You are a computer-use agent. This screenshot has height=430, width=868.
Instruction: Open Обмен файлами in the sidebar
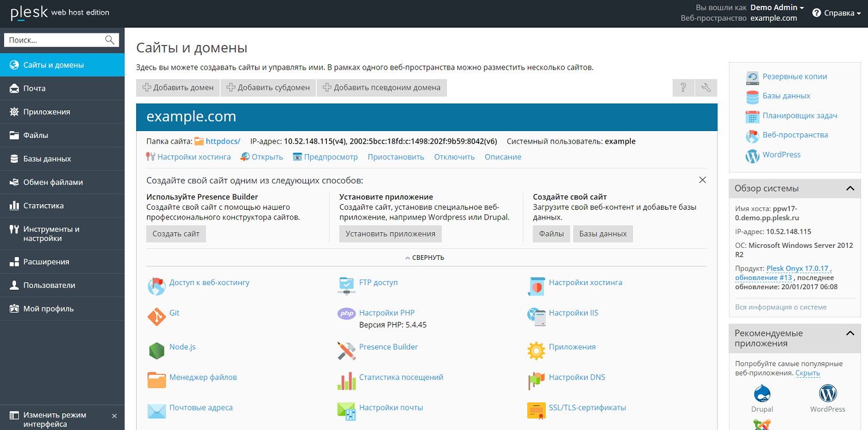tap(62, 182)
